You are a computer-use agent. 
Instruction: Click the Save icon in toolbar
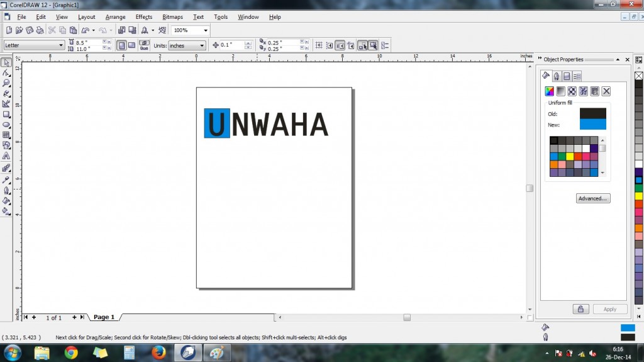pyautogui.click(x=29, y=30)
